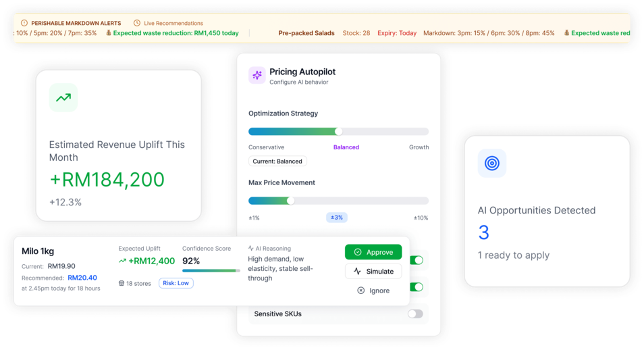Select the Conservative optimization strategy label

266,147
